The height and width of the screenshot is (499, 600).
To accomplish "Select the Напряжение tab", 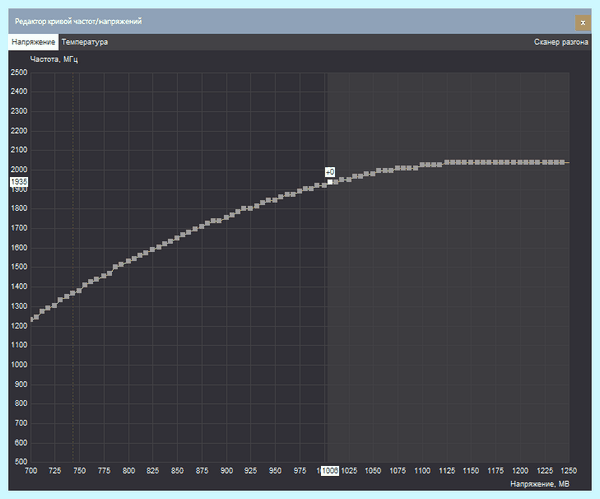I will (33, 42).
